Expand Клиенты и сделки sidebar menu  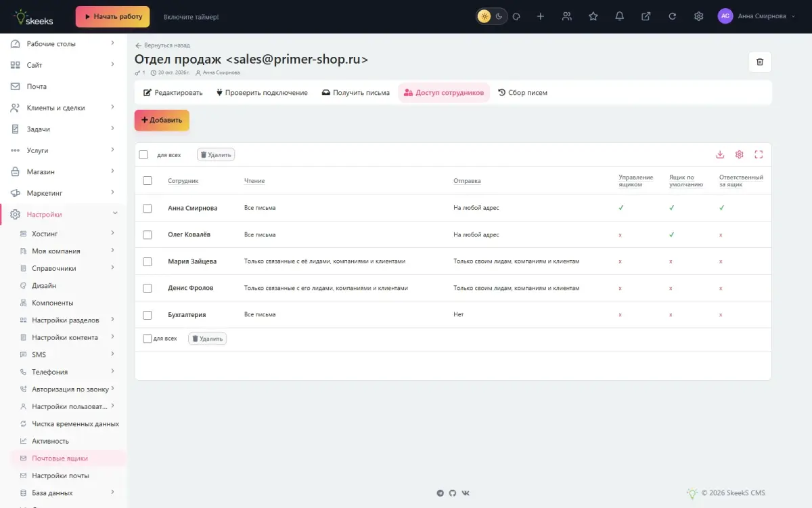pos(63,108)
